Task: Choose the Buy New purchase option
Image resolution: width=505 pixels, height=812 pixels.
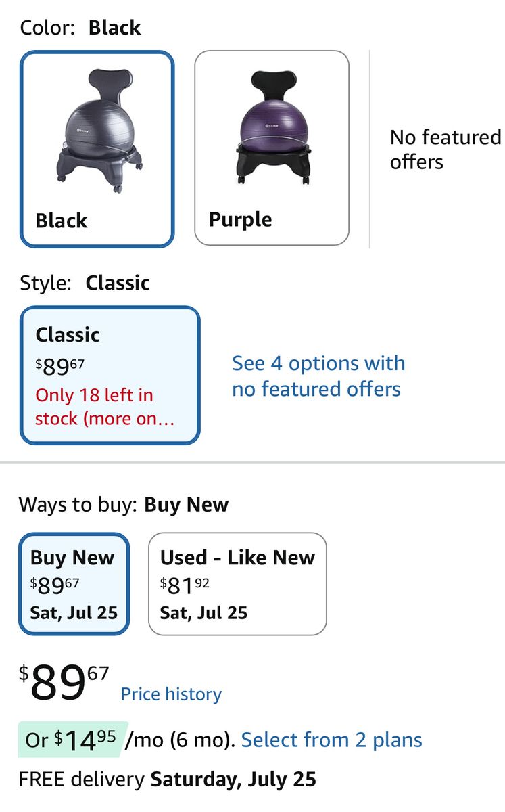Action: click(x=74, y=584)
